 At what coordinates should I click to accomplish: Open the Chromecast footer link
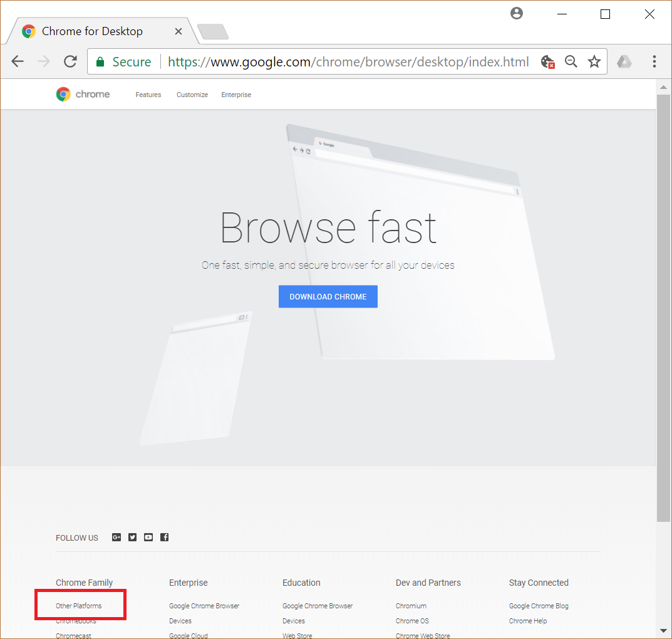pos(73,636)
